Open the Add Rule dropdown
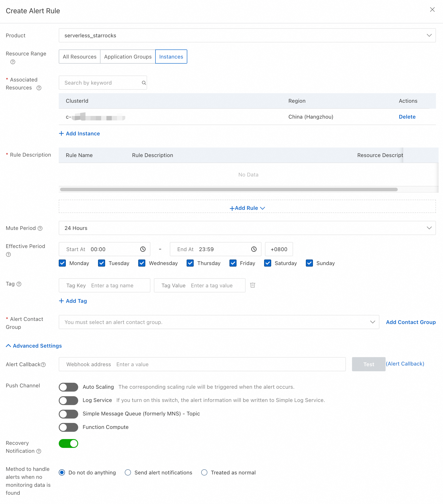443x504 pixels. pyautogui.click(x=247, y=208)
